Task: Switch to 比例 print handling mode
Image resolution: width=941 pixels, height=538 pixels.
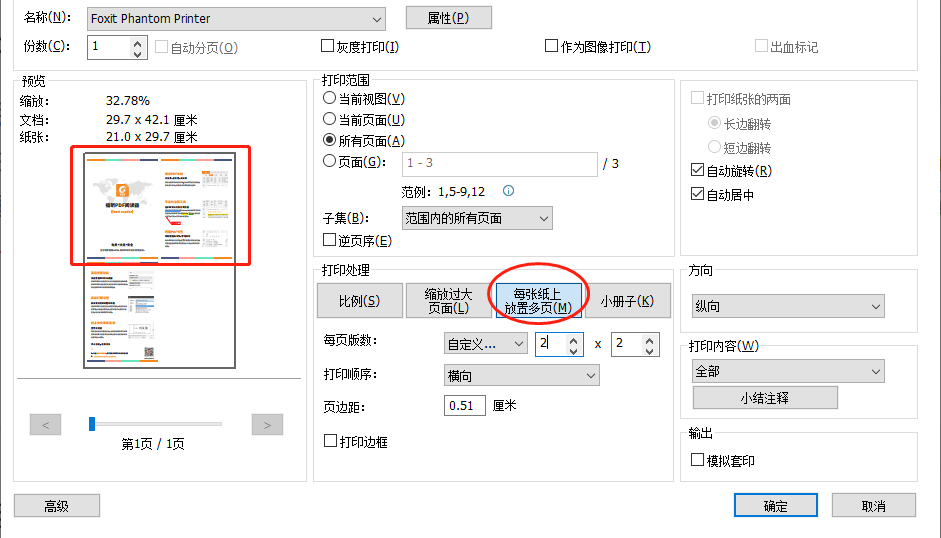Action: 359,300
